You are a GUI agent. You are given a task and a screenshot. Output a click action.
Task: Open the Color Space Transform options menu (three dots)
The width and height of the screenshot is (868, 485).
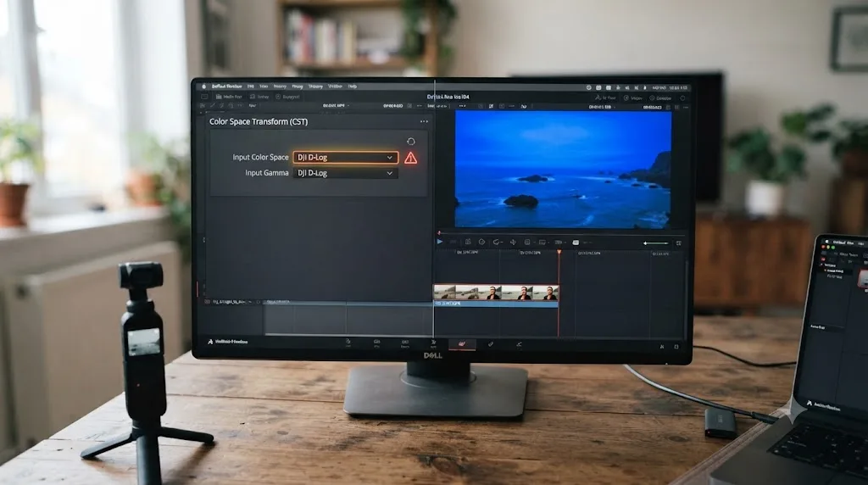coord(424,122)
